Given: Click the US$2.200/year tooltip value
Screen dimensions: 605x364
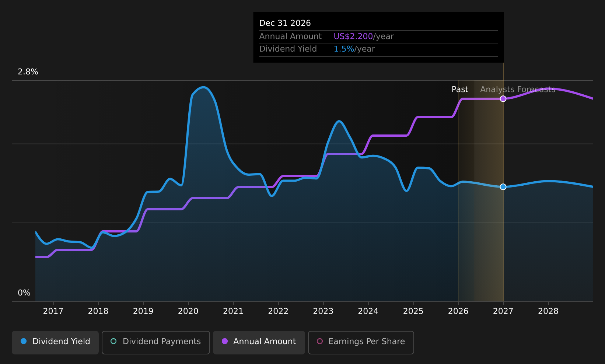Looking at the screenshot, I should [x=363, y=36].
